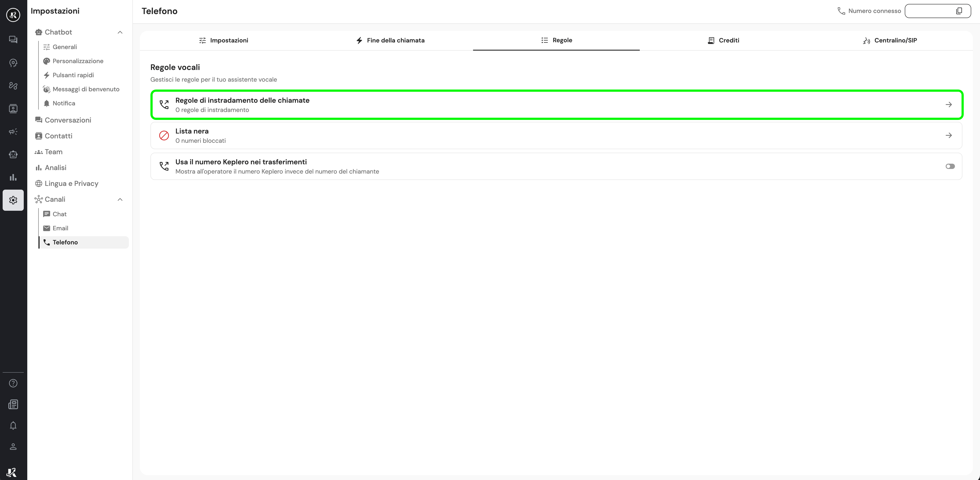Open the conversations icon in dark sidebar
Viewport: 980px width, 480px height.
click(13, 40)
